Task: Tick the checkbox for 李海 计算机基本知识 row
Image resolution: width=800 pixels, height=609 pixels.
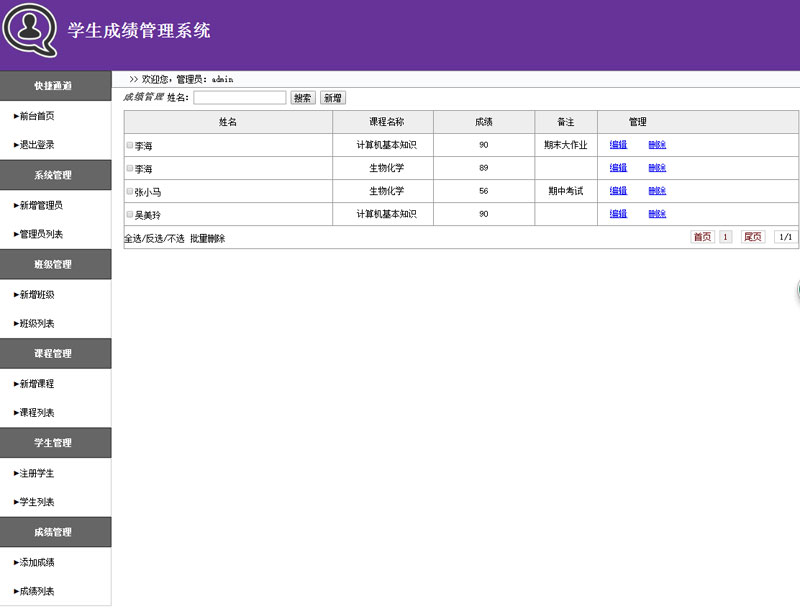Action: [130, 145]
